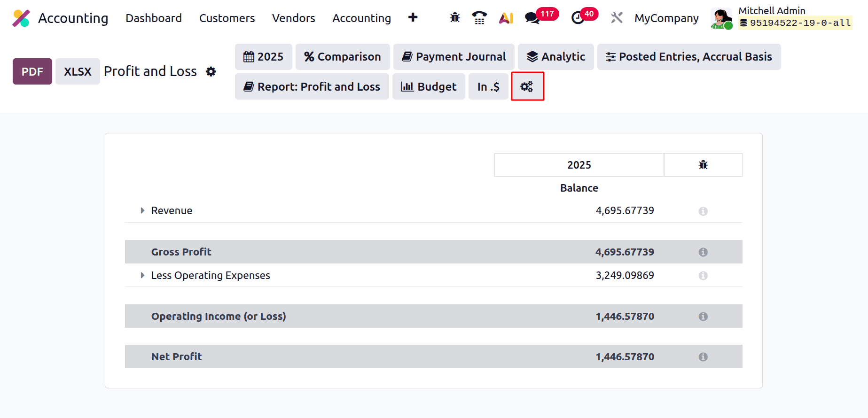Click the gear icon next to the Profit and Loss title
This screenshot has height=418, width=868.
click(x=211, y=71)
